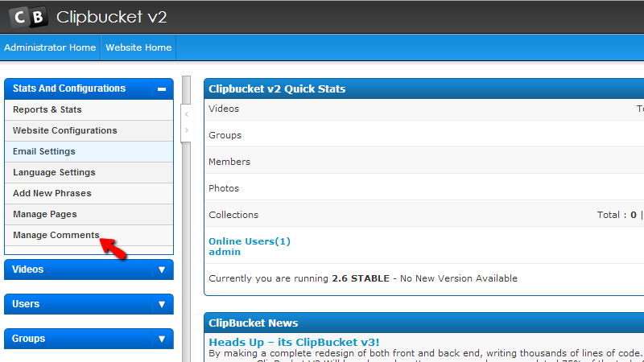644x362 pixels.
Task: Collapse Stats And Configurations panel minus icon
Action: [x=162, y=88]
